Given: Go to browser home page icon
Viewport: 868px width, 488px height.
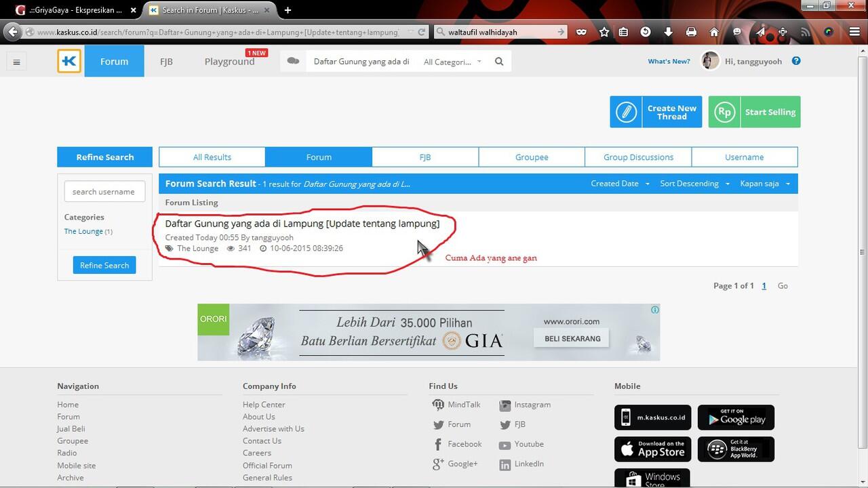Looking at the screenshot, I should (x=714, y=32).
